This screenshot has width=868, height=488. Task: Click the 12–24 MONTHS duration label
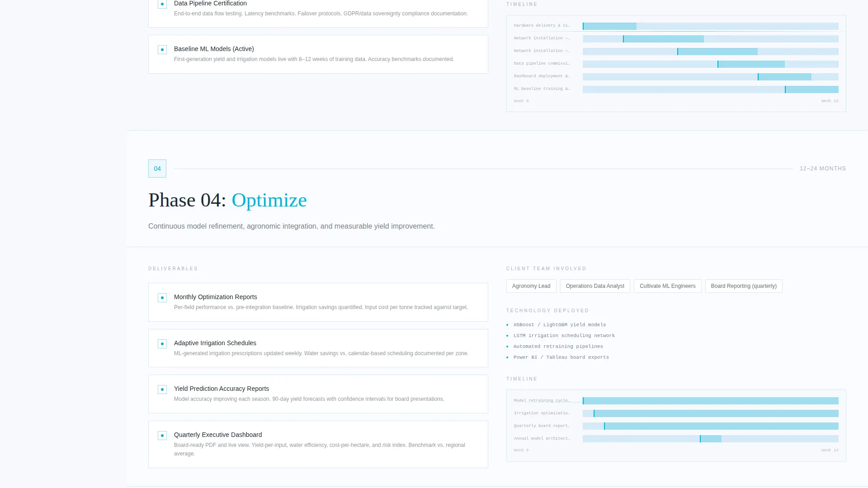click(x=823, y=169)
